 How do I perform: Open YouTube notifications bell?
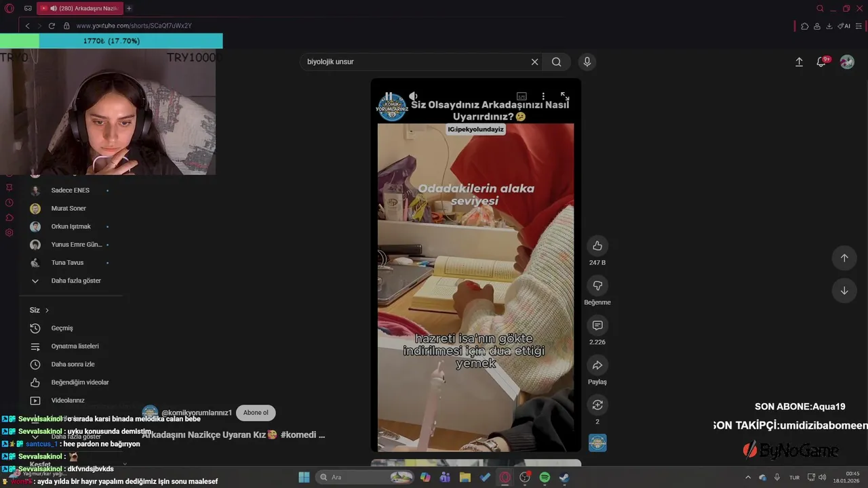(821, 62)
